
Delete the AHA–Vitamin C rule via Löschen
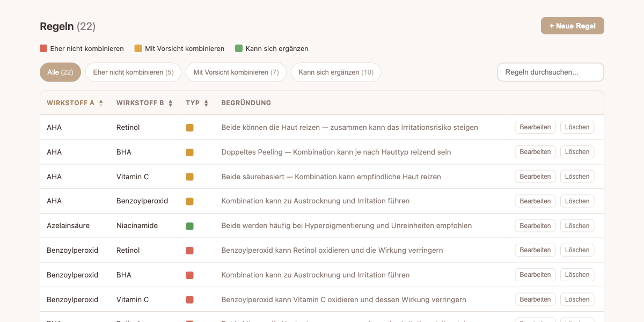[577, 177]
